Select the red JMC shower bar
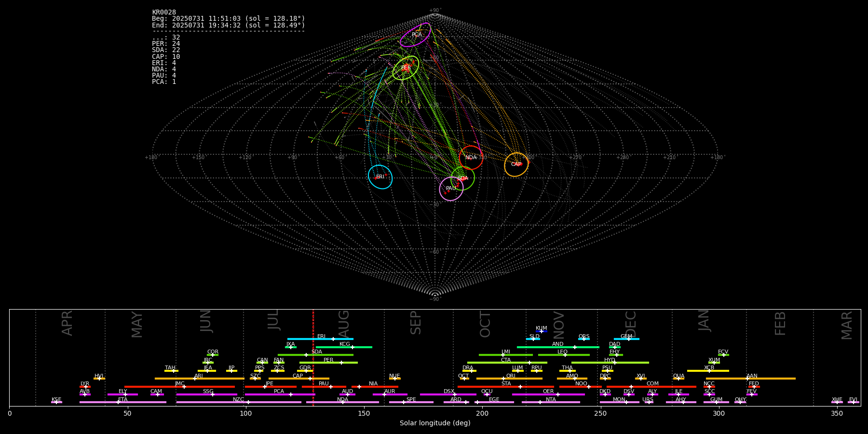Image resolution: width=868 pixels, height=434 pixels. (180, 387)
